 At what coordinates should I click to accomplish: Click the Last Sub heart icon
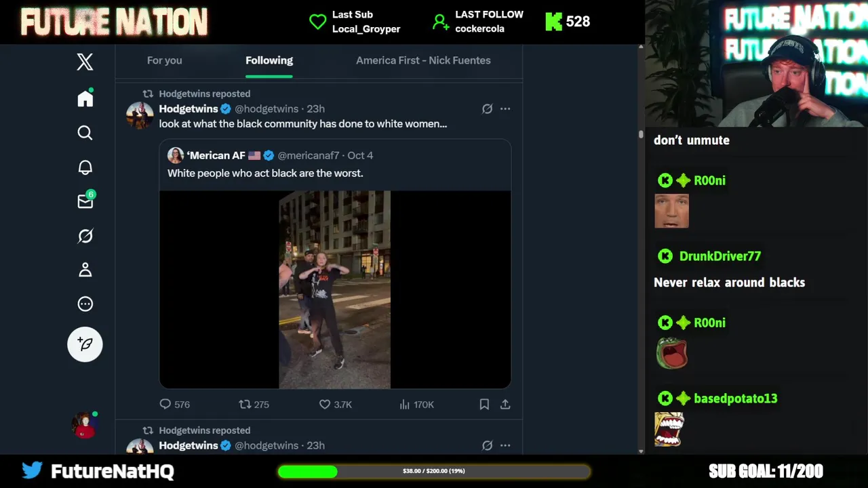coord(317,22)
